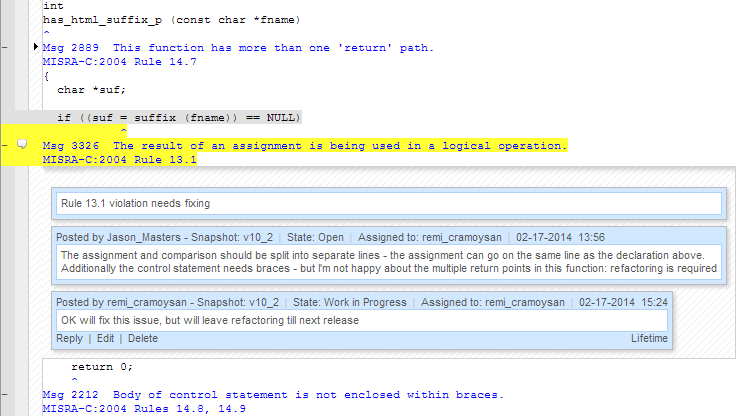Open MISRA-C:2004 Rule 14.7 reference
This screenshot has height=416, width=745.
[x=119, y=62]
